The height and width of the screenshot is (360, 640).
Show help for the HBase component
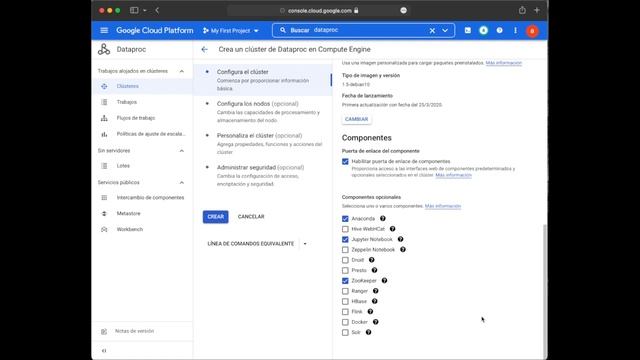pos(375,301)
